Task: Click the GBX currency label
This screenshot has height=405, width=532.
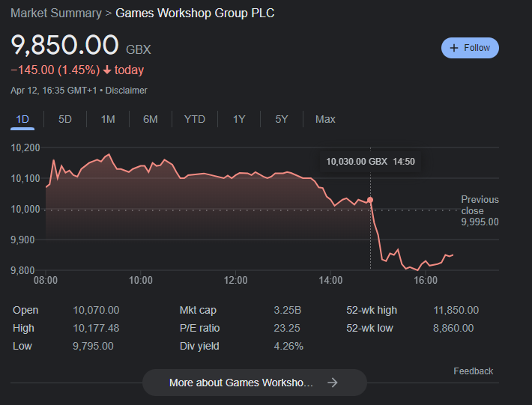Action: click(139, 50)
